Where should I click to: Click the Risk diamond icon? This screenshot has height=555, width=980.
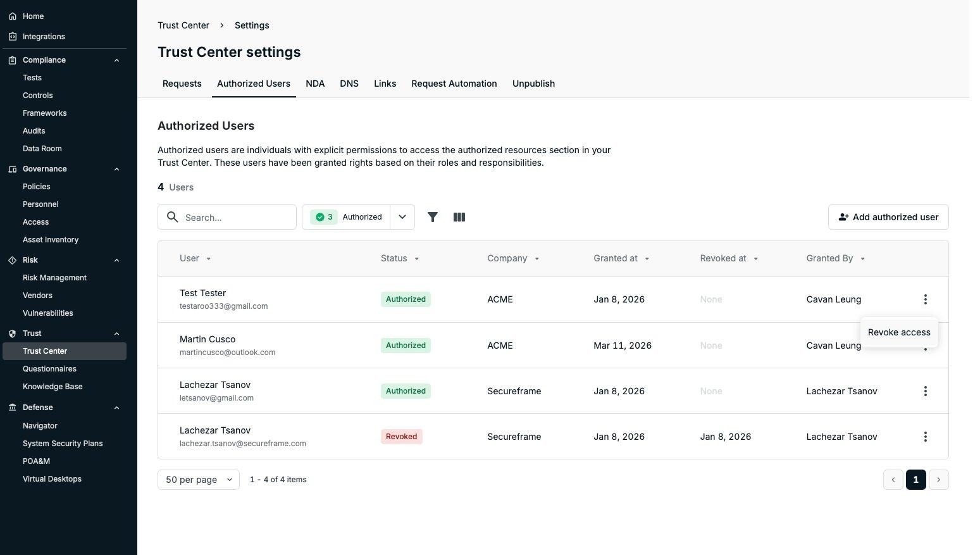point(13,260)
